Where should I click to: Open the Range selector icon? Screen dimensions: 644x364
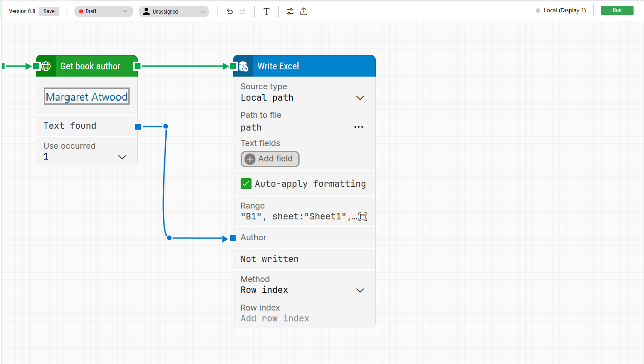[x=363, y=217]
